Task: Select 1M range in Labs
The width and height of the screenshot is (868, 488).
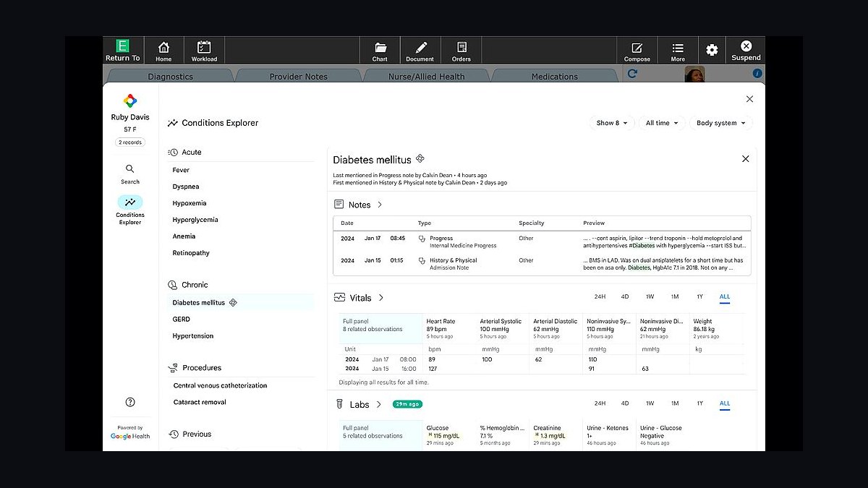Action: click(675, 403)
